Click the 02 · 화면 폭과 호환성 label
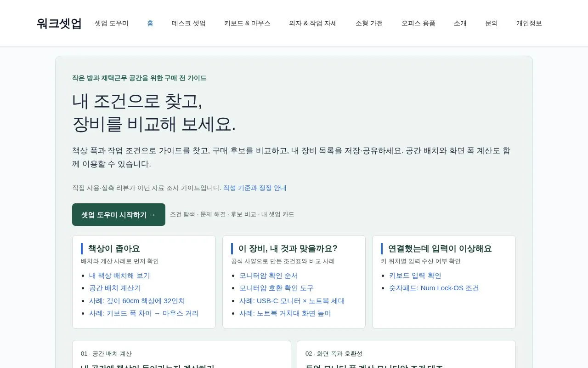The width and height of the screenshot is (588, 368). 334,354
